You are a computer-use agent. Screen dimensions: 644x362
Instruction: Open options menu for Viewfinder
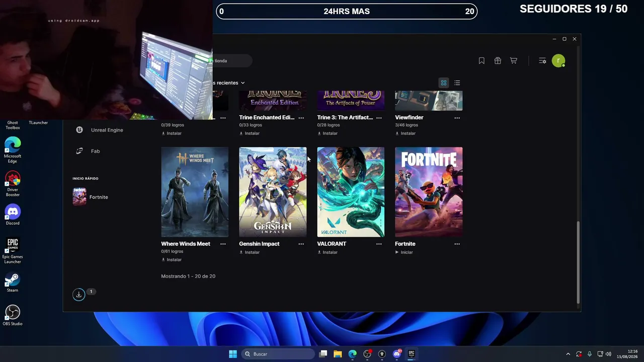pyautogui.click(x=457, y=118)
